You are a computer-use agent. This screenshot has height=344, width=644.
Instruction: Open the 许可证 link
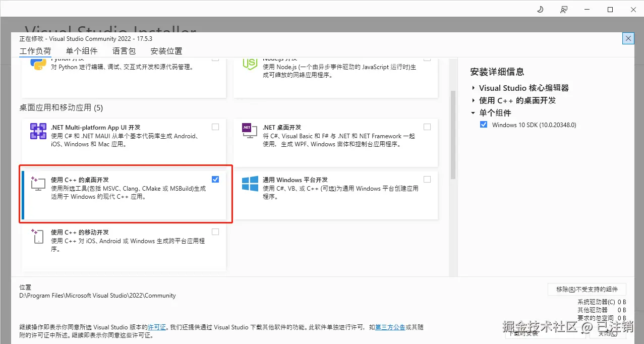[157, 327]
